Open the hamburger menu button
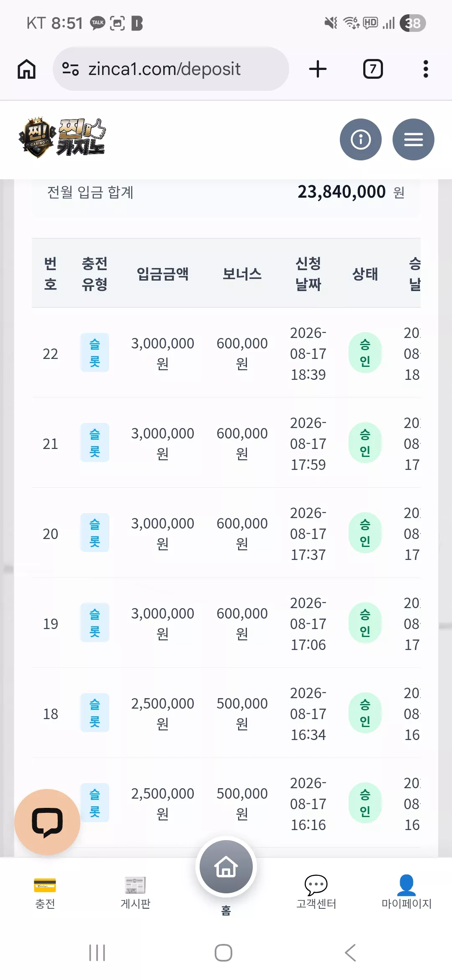The image size is (452, 980). point(413,139)
